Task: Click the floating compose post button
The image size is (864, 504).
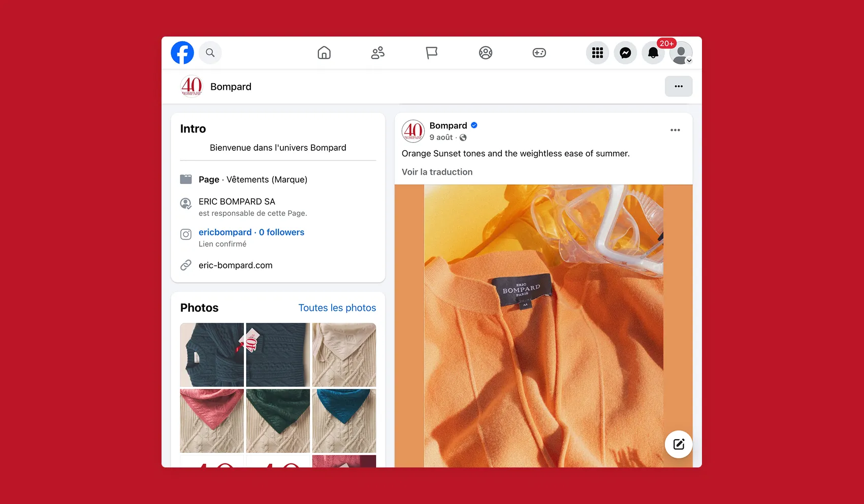Action: 679,444
